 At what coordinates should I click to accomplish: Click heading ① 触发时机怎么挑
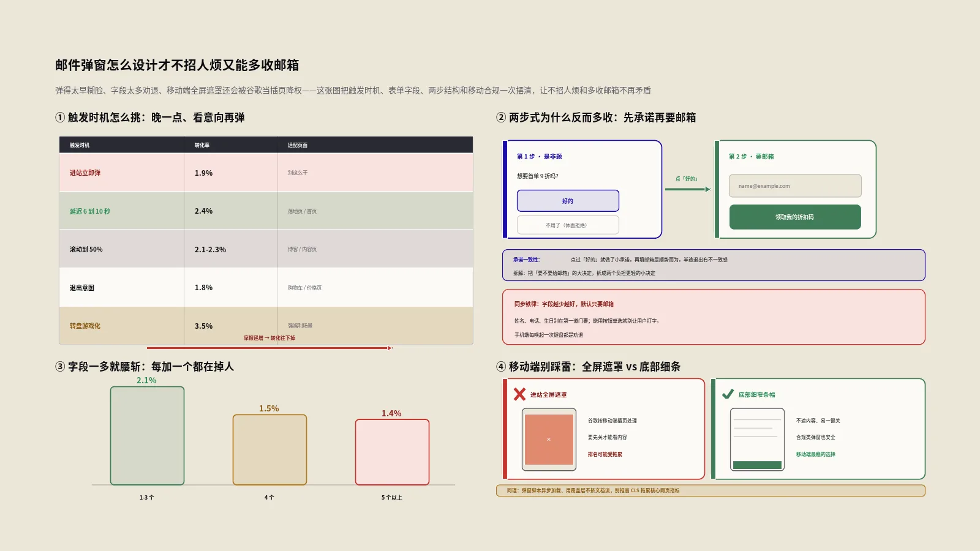point(150,118)
